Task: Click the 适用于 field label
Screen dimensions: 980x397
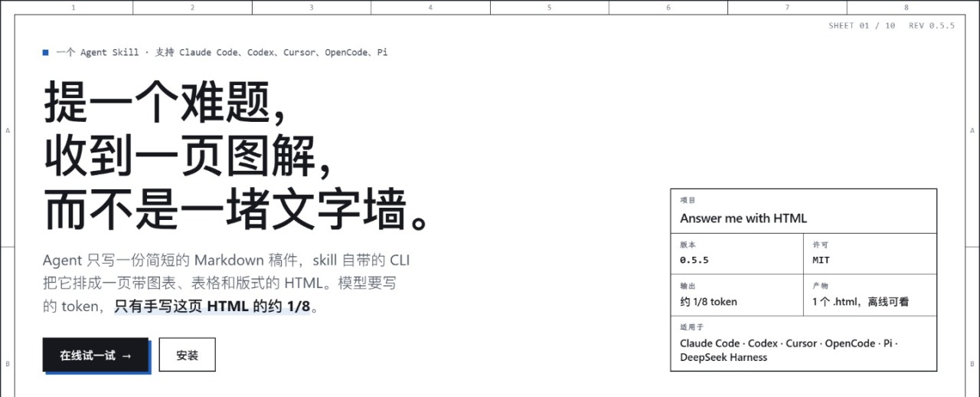Action: pyautogui.click(x=691, y=327)
